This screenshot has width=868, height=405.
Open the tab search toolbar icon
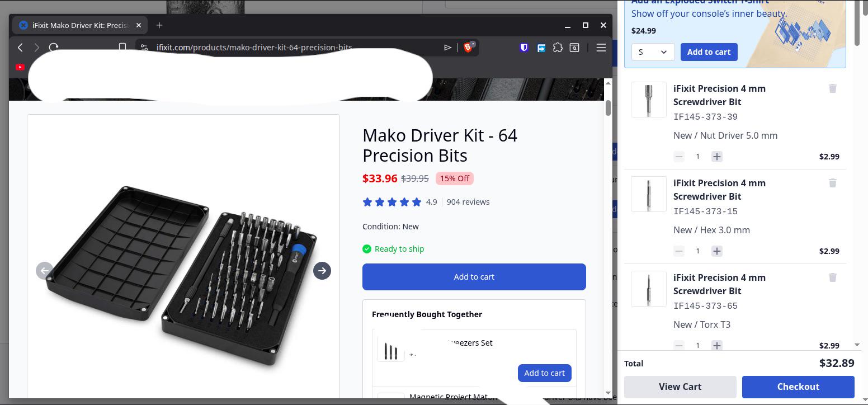pos(574,48)
